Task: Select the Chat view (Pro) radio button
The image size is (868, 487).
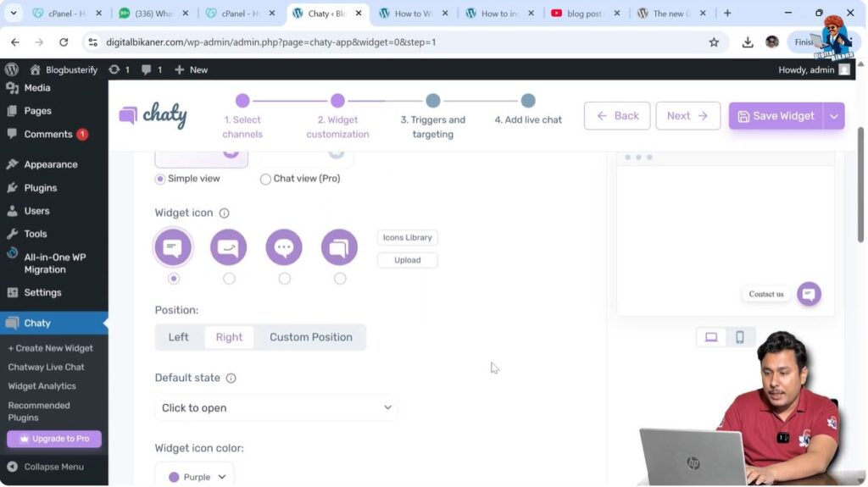Action: click(265, 179)
